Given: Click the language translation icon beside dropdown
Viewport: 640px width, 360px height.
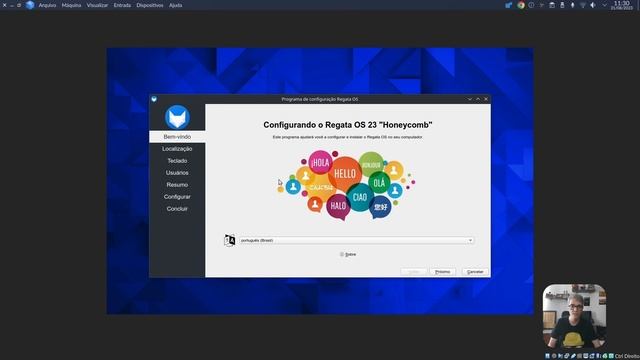Looking at the screenshot, I should 230,240.
